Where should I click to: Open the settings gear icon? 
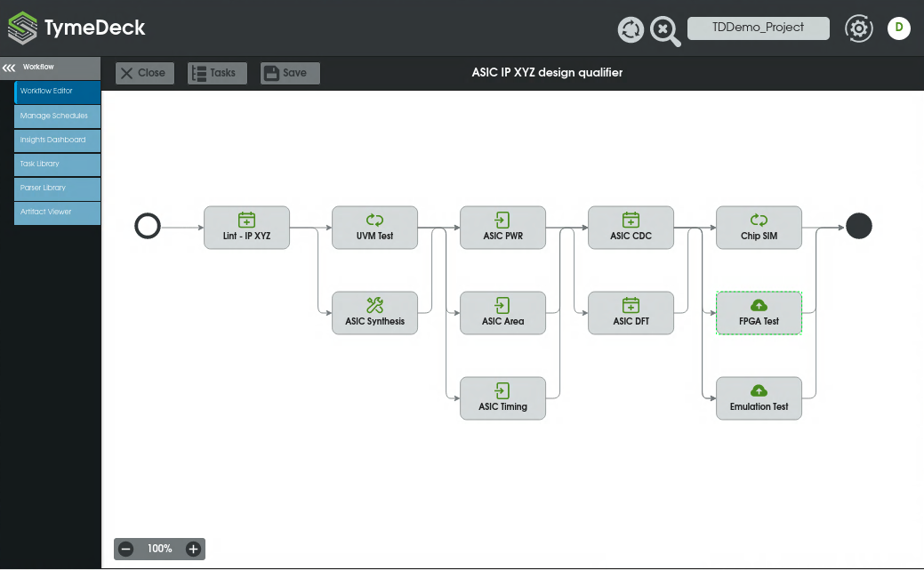tap(858, 28)
